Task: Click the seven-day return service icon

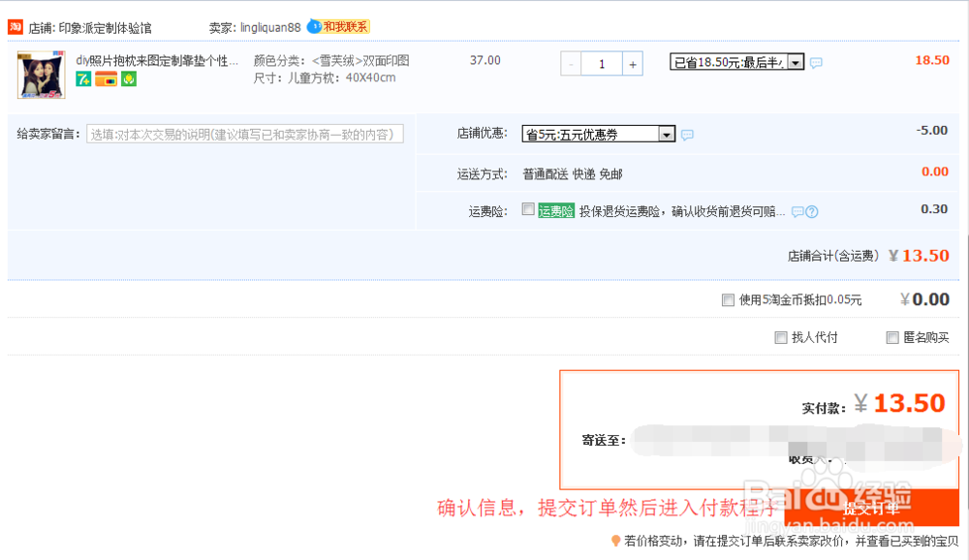Action: (x=83, y=79)
